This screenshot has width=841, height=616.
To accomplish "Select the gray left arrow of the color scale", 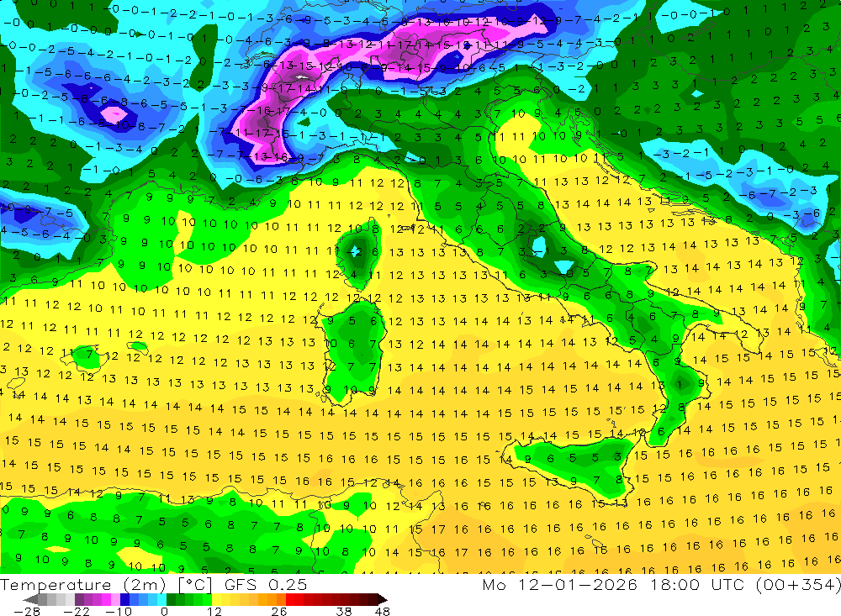I will coord(30,599).
